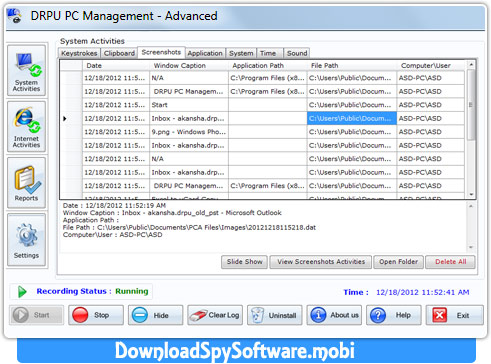The image size is (491, 364).
Task: Click the table vertical scrollbar thumb
Action: 471,105
